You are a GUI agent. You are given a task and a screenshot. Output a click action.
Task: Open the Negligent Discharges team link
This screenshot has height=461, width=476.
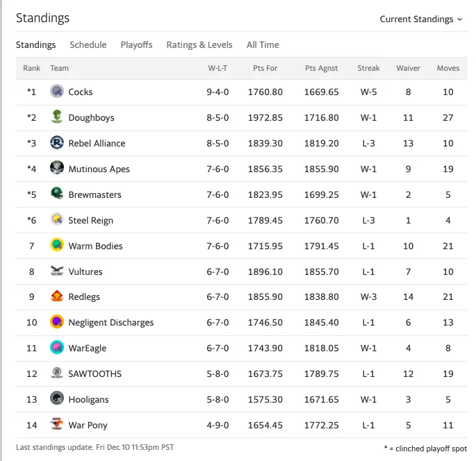[110, 322]
